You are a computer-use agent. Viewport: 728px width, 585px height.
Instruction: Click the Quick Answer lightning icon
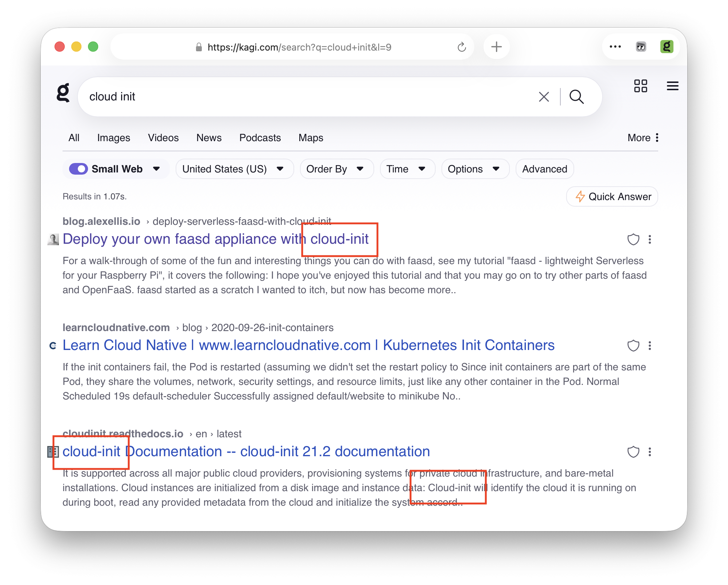point(580,196)
